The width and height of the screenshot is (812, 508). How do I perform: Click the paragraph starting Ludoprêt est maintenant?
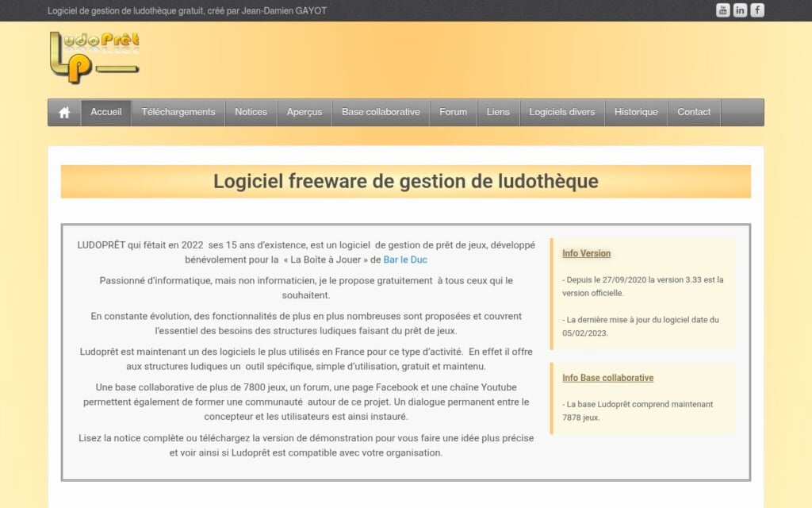306,359
